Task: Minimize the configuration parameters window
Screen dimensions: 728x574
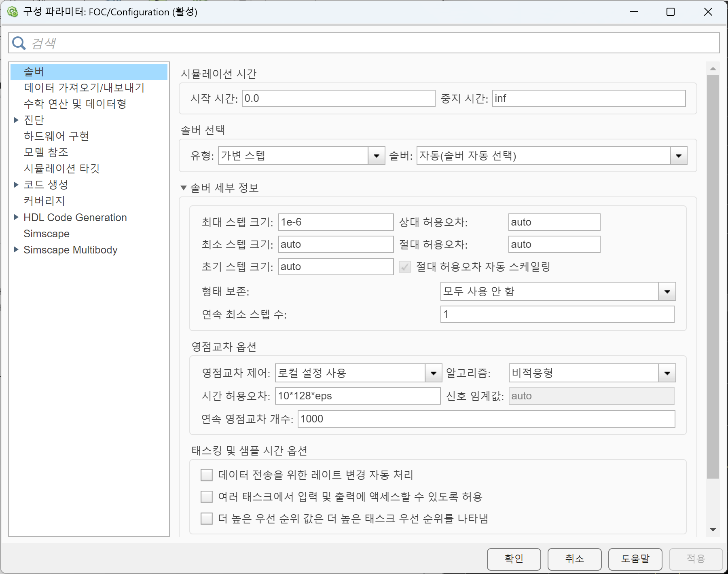Action: click(x=634, y=12)
